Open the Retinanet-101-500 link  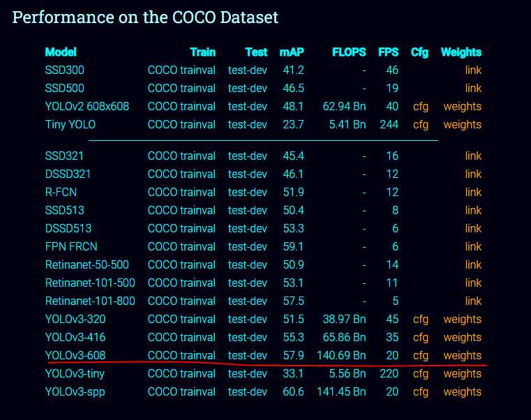(x=473, y=283)
